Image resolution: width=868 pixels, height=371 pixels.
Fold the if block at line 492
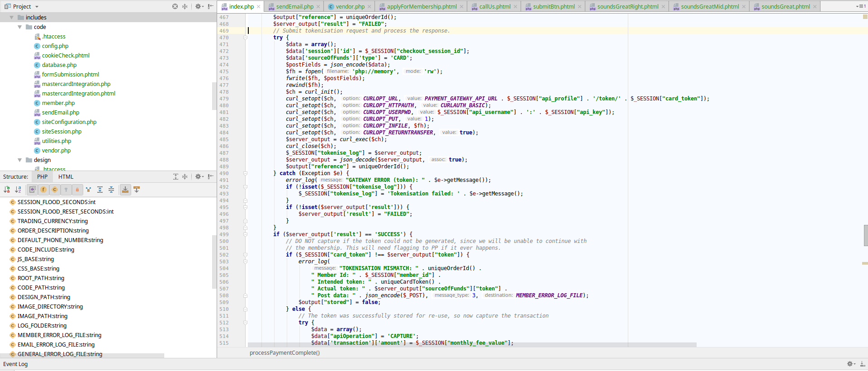point(246,187)
